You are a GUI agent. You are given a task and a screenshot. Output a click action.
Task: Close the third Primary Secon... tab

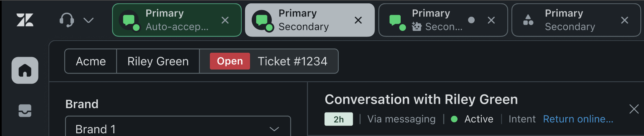491,20
